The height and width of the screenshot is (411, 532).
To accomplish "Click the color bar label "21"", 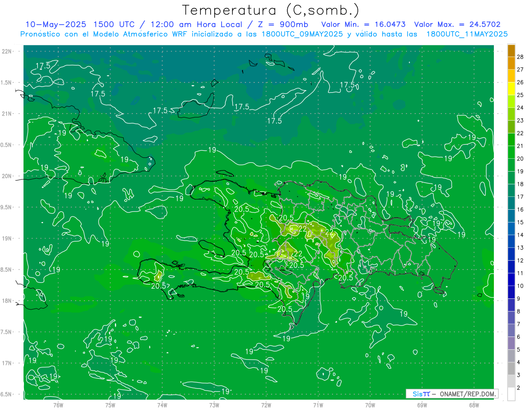I will [x=520, y=146].
